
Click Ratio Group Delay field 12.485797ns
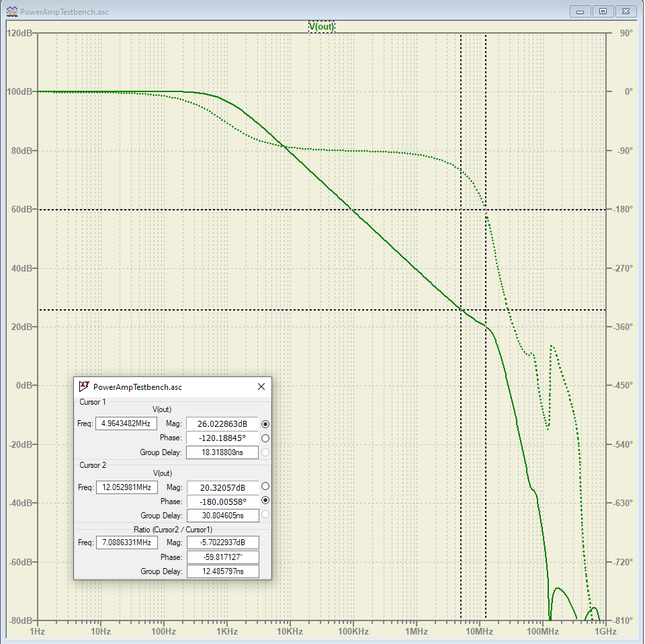pyautogui.click(x=222, y=571)
